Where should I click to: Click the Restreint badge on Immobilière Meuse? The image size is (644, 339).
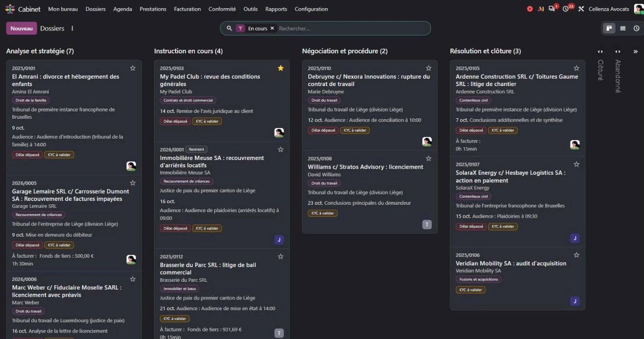[197, 149]
